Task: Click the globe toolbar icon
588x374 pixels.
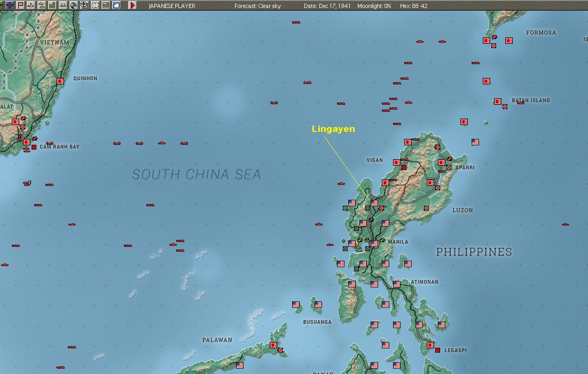Action: [x=74, y=5]
